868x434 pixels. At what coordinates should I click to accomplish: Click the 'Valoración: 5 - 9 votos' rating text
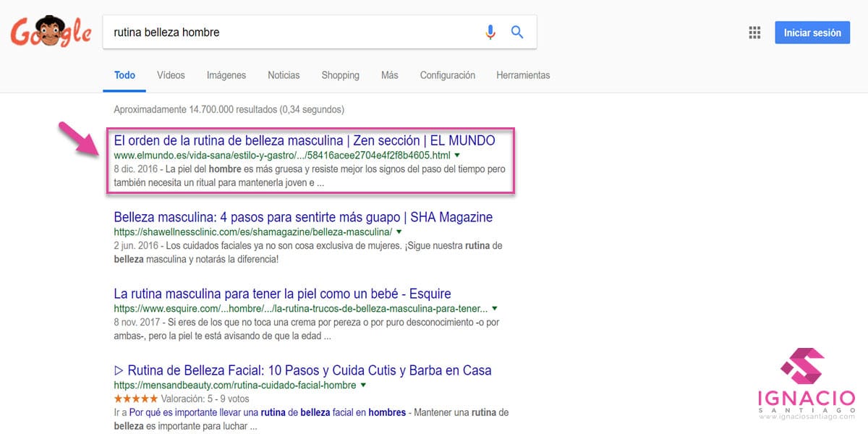tap(206, 399)
